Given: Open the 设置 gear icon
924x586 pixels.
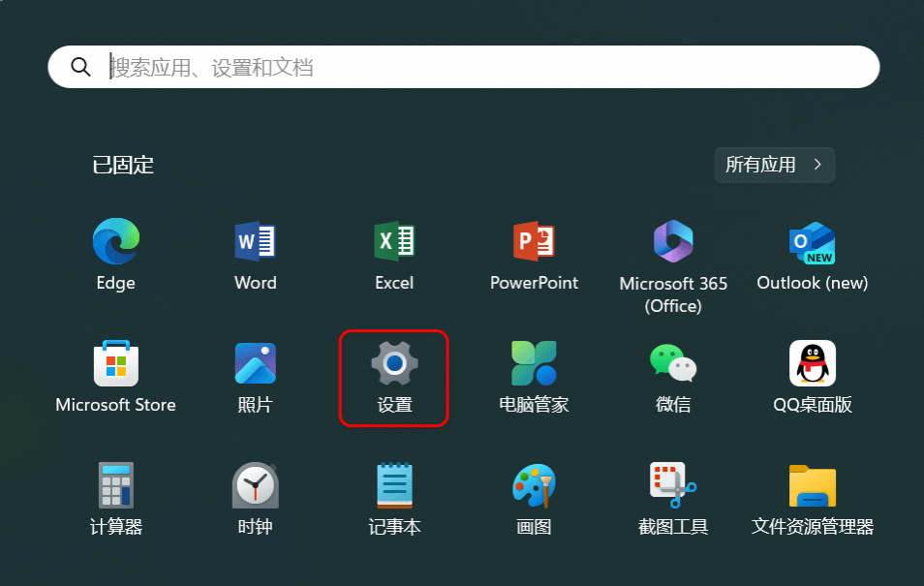Looking at the screenshot, I should click(394, 363).
